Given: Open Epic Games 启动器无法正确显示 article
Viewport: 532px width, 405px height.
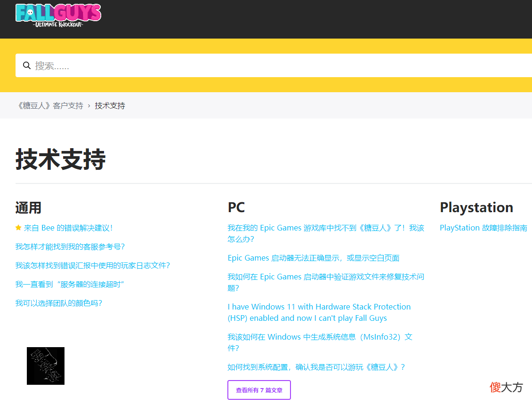Looking at the screenshot, I should pos(314,258).
